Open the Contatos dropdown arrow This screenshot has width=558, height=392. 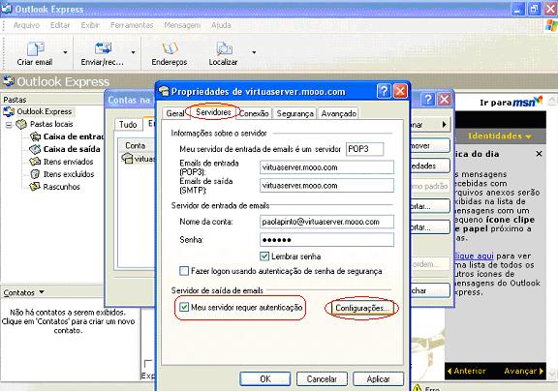click(42, 292)
